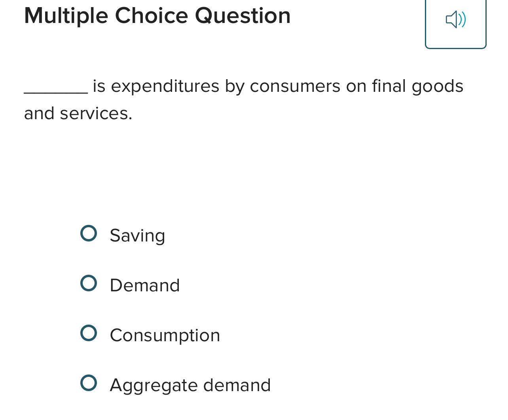
Task: Pick the first answer choice circle
Action: click(x=89, y=234)
